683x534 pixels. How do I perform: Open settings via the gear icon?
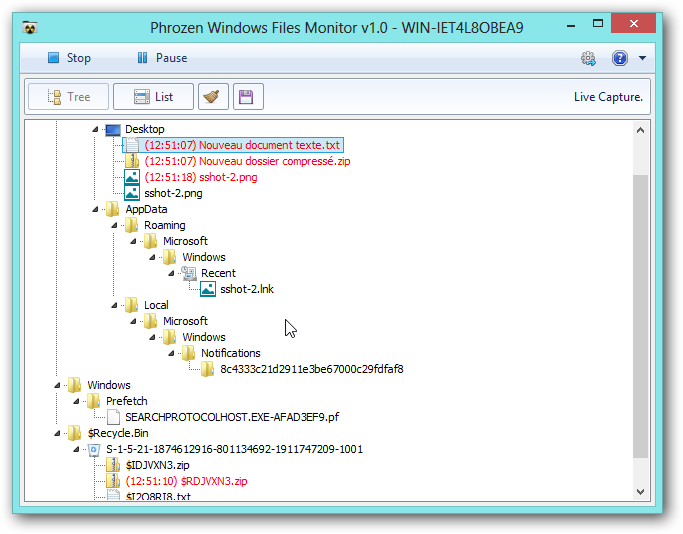[x=588, y=58]
